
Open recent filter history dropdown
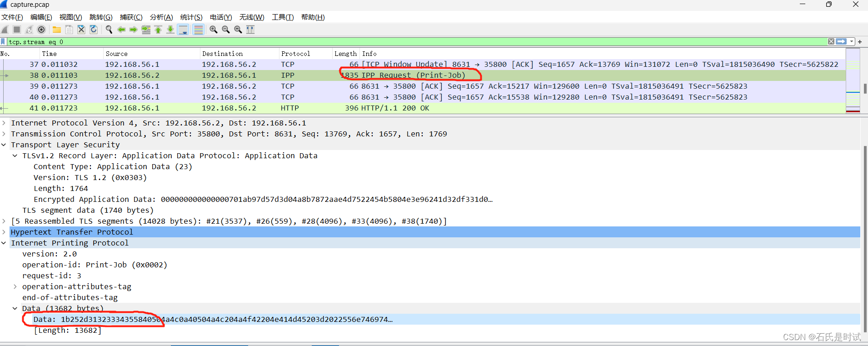tap(852, 41)
